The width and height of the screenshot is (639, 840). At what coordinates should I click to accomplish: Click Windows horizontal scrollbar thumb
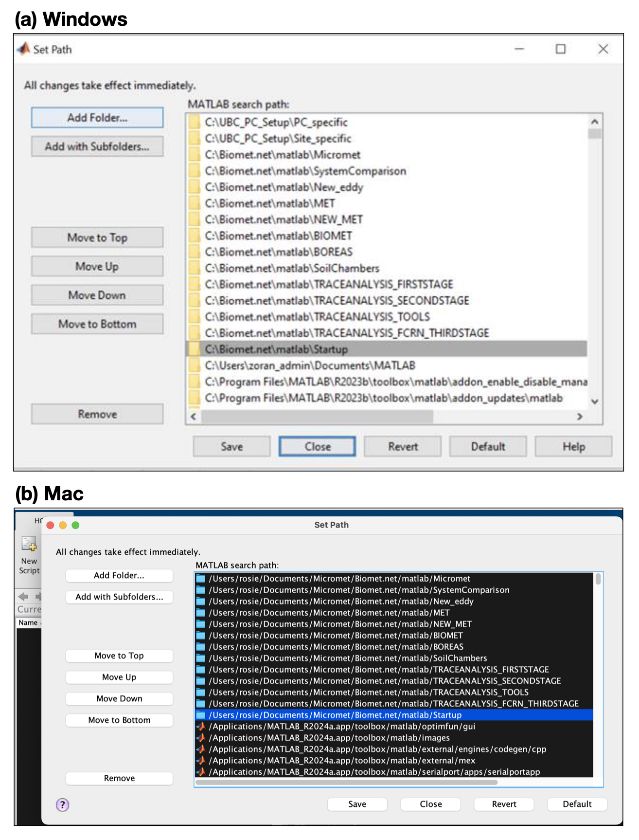(x=317, y=417)
